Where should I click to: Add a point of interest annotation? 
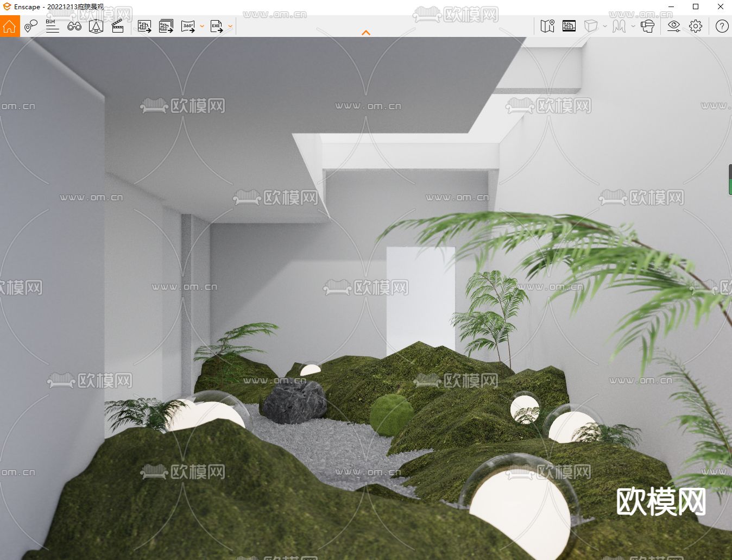coord(31,26)
